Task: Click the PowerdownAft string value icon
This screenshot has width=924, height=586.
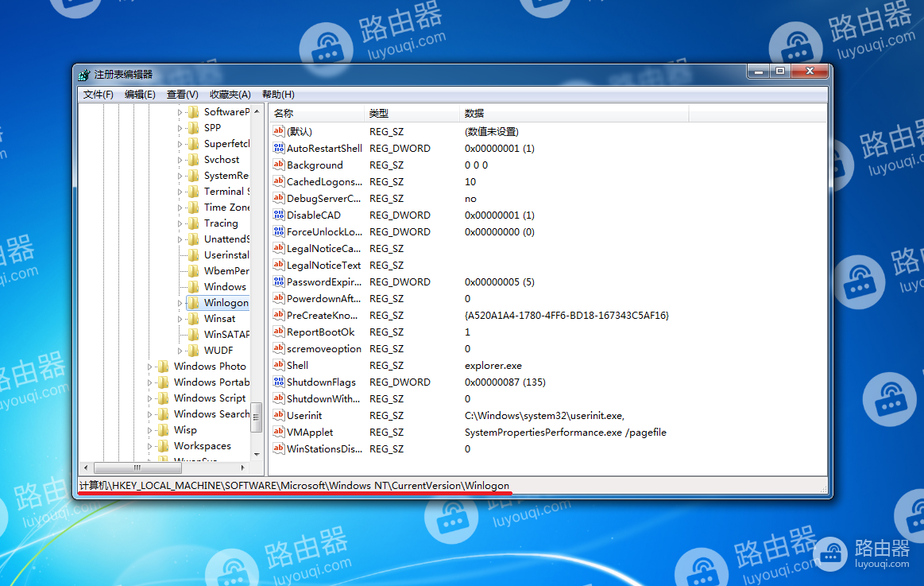Action: pyautogui.click(x=279, y=298)
